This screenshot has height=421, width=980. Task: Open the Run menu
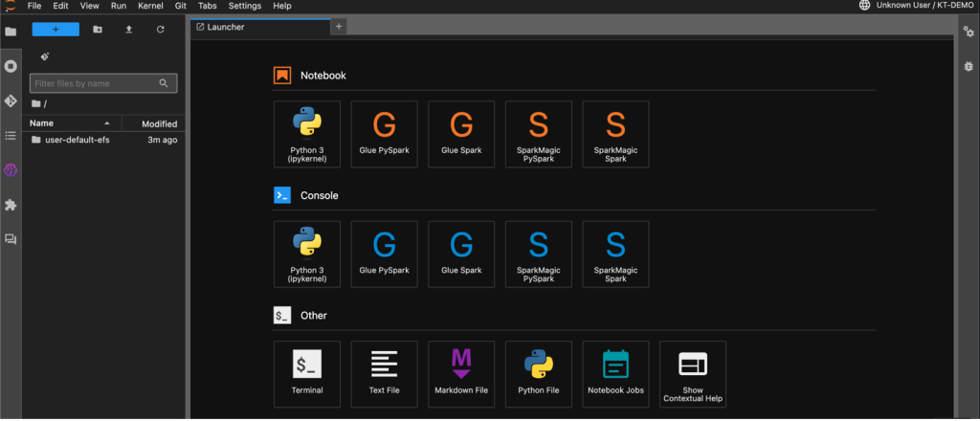[x=118, y=6]
